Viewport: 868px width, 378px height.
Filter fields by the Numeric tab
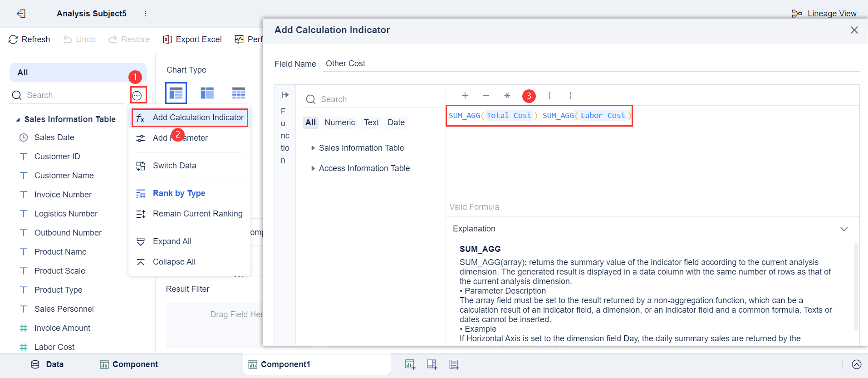[x=340, y=123]
